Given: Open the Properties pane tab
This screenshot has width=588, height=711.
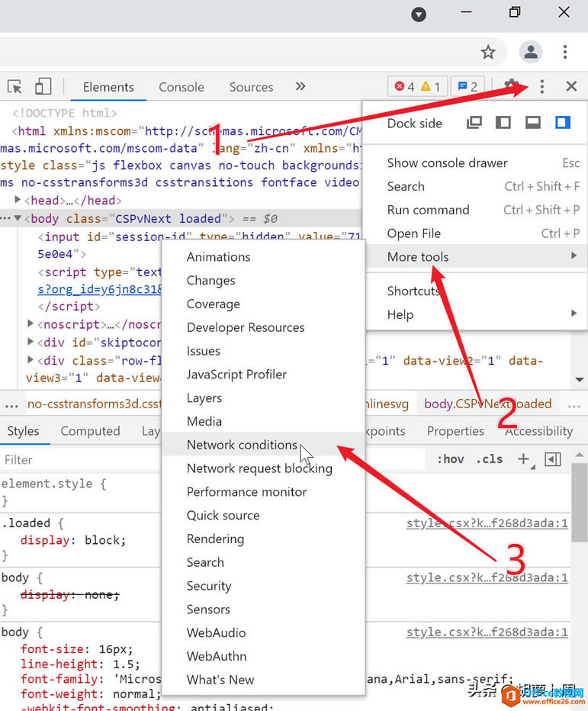Looking at the screenshot, I should [455, 431].
